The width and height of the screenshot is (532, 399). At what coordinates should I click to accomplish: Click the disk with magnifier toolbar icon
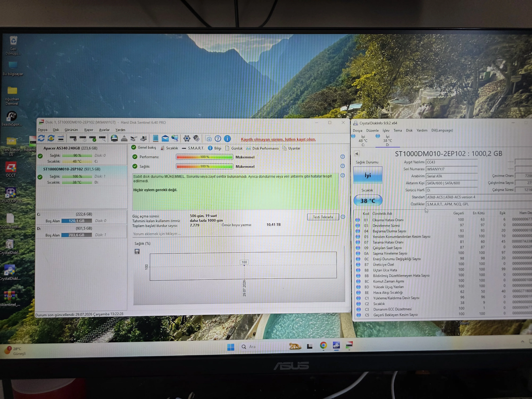tap(102, 138)
